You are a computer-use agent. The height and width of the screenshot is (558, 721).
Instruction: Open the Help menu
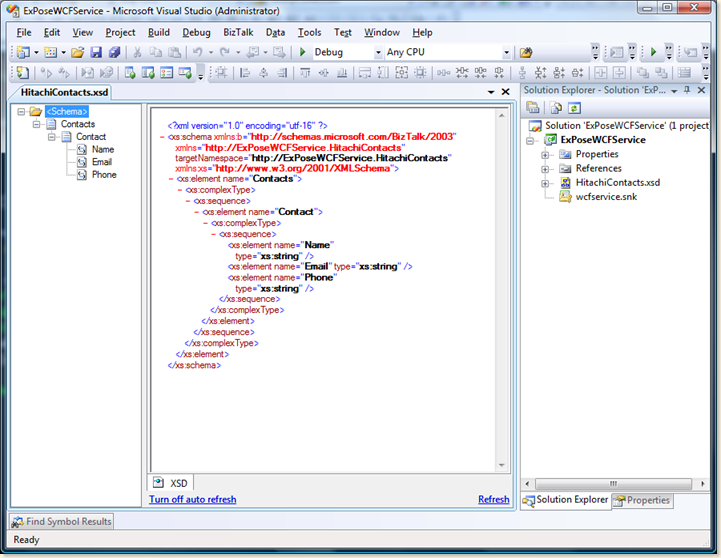click(422, 32)
